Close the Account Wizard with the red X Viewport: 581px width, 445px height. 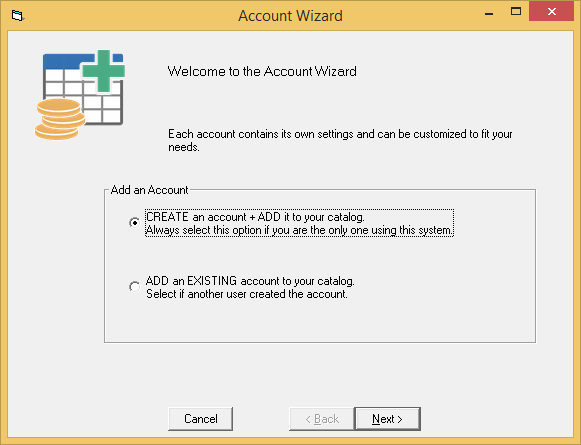551,11
